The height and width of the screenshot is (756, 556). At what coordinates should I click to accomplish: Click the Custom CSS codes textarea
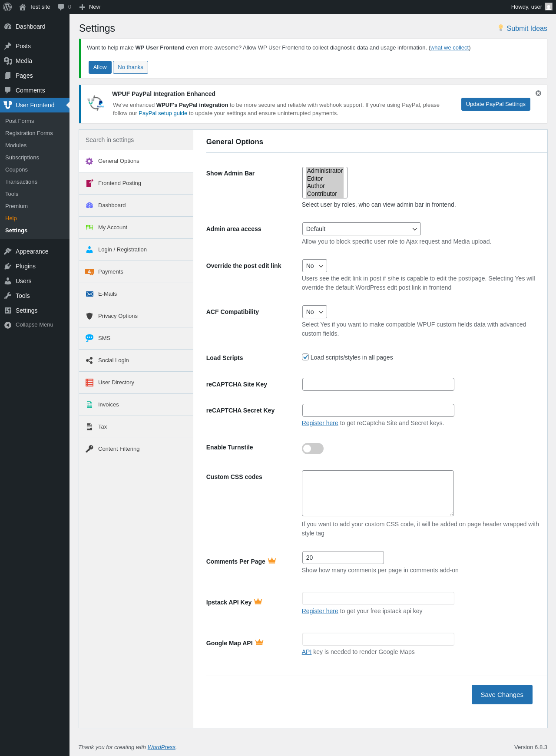(x=378, y=493)
